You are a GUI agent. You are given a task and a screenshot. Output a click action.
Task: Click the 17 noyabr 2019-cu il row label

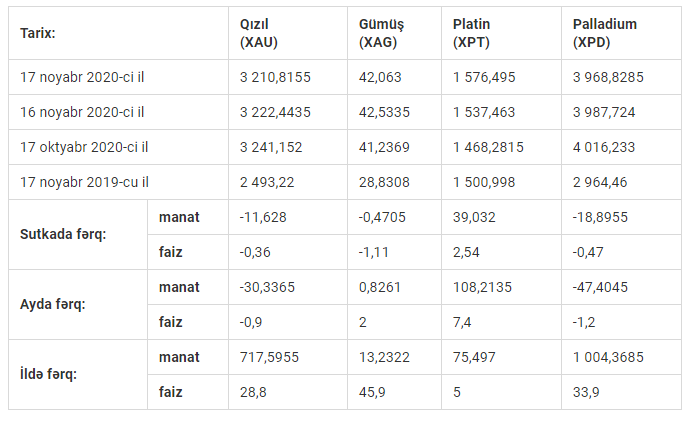click(x=84, y=182)
